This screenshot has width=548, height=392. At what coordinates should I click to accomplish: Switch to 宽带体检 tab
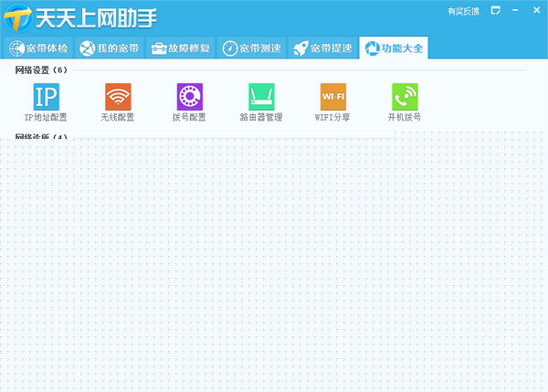click(38, 48)
